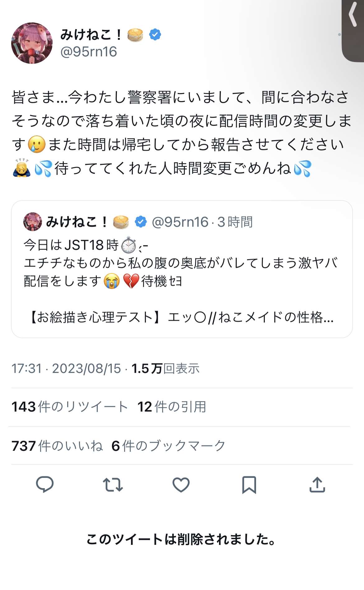Image resolution: width=364 pixels, height=590 pixels.
Task: Tap the retweet arrows icon
Action: pos(113,484)
